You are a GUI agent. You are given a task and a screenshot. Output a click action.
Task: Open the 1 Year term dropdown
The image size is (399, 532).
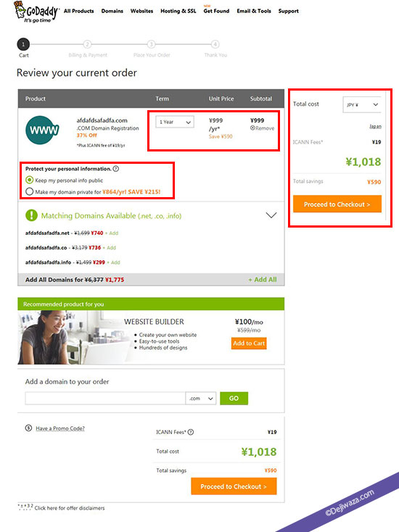pos(175,122)
